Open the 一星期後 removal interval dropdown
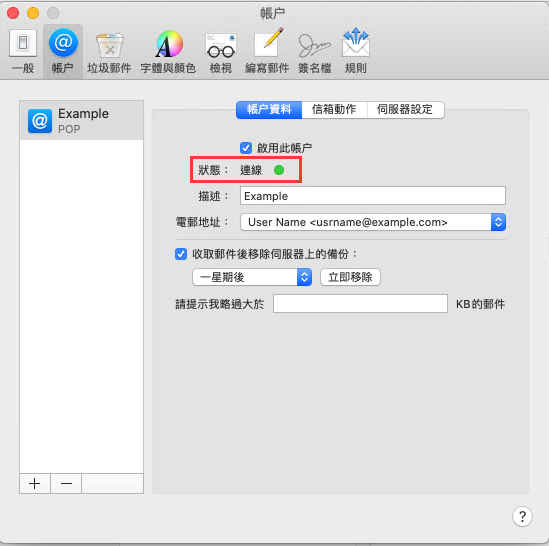Image resolution: width=549 pixels, height=546 pixels. 252,277
